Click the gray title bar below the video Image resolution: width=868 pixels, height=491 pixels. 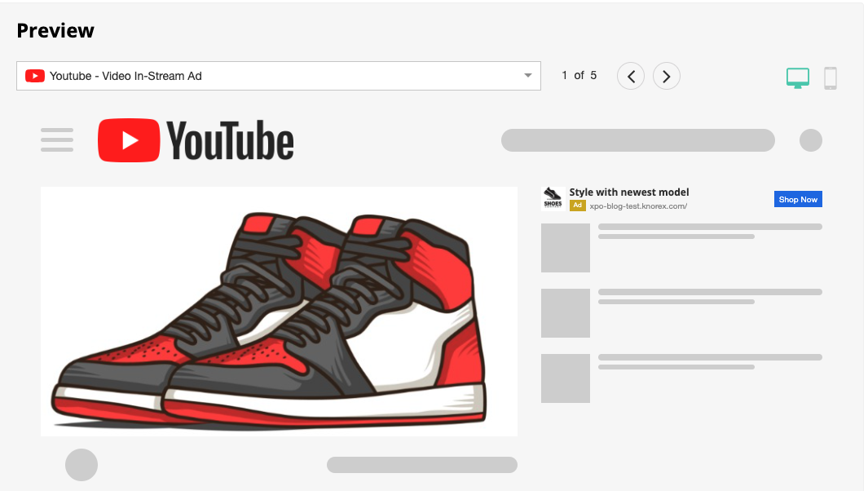pyautogui.click(x=421, y=465)
